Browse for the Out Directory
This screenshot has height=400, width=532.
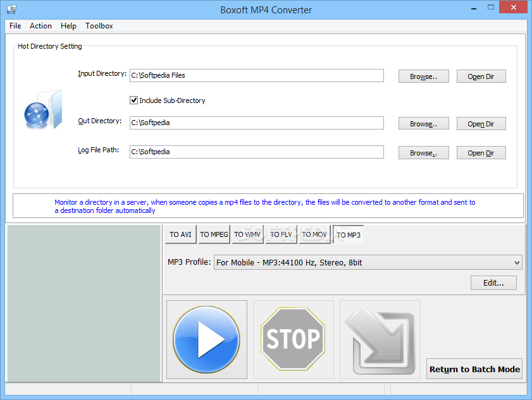tap(423, 124)
